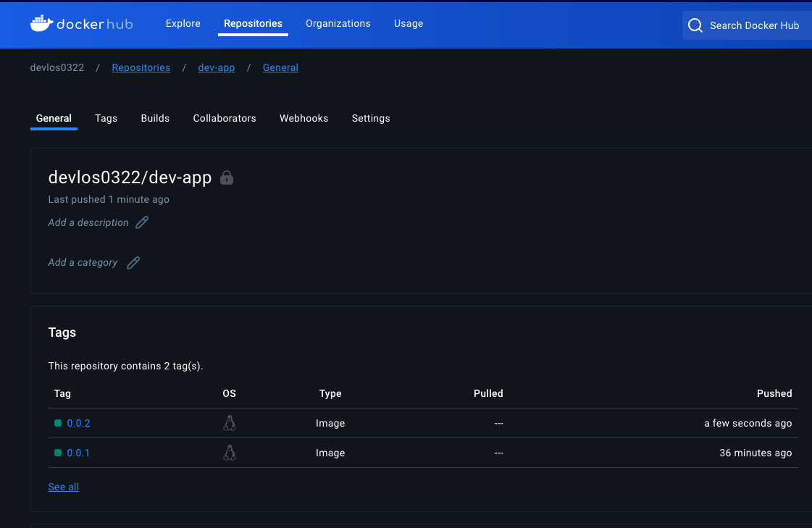Click the Pulled dashes for tag 0.0.2
812x528 pixels.
(x=498, y=423)
